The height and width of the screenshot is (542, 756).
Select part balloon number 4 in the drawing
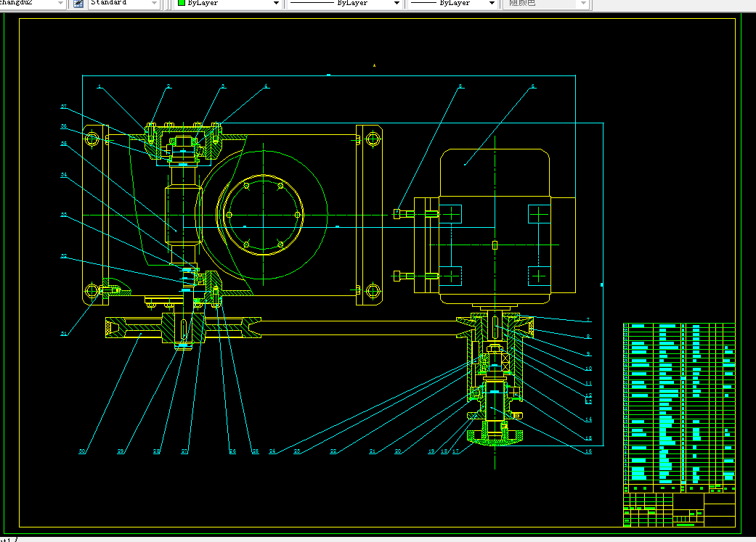(266, 86)
